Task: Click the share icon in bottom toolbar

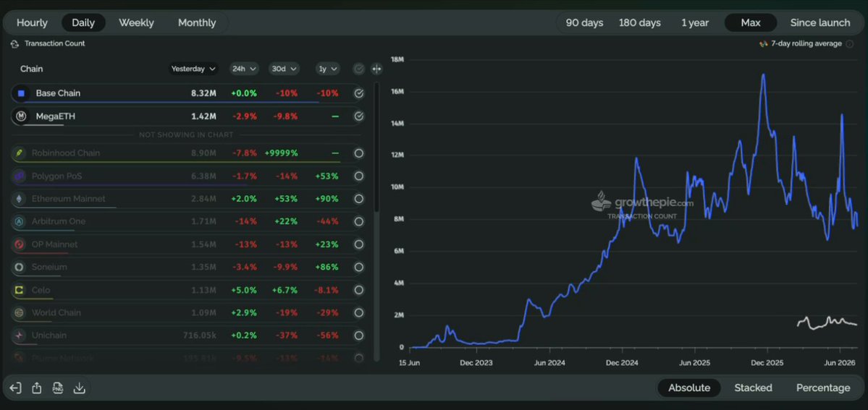Action: [x=36, y=388]
